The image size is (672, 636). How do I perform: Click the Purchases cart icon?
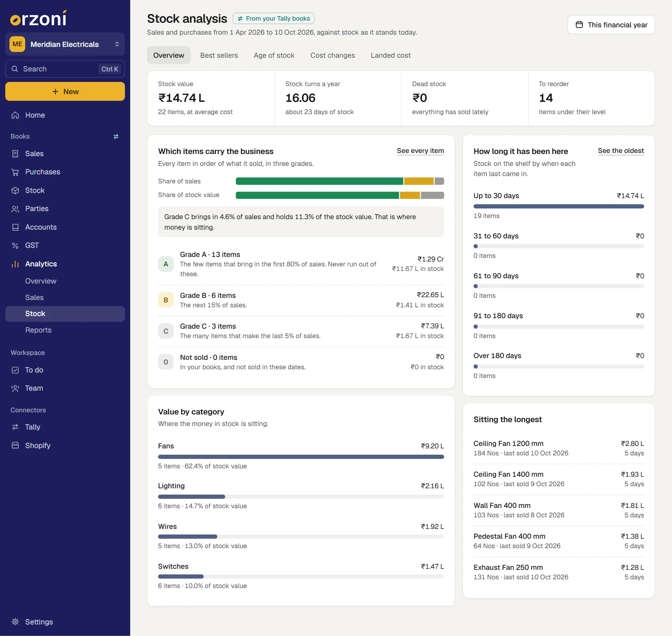(15, 172)
